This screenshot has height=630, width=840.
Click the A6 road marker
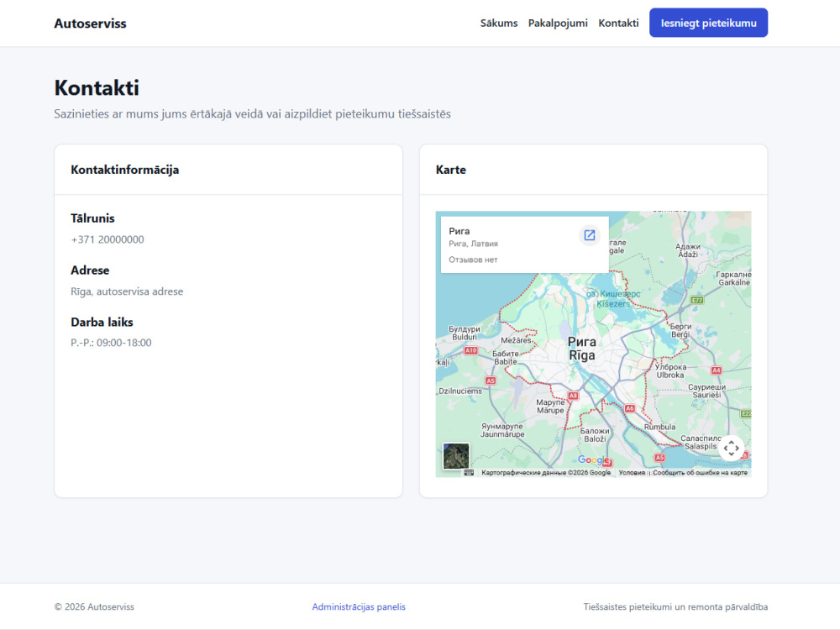tap(629, 408)
